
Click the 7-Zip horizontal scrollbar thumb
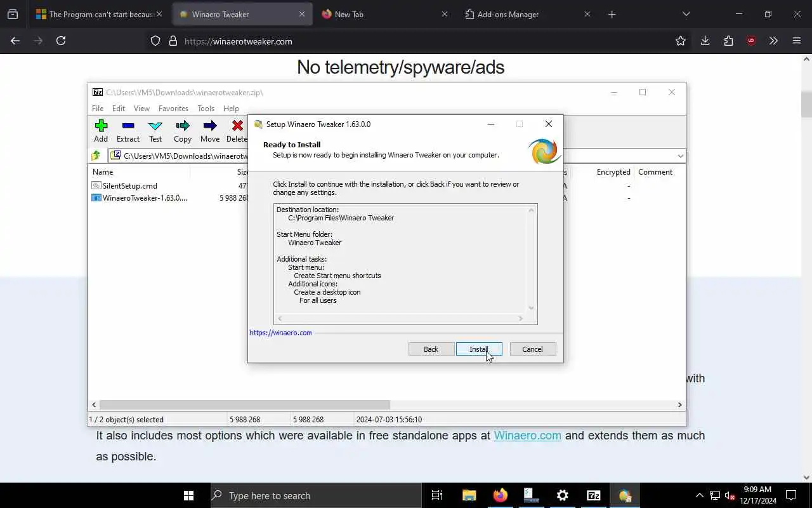[244, 404]
